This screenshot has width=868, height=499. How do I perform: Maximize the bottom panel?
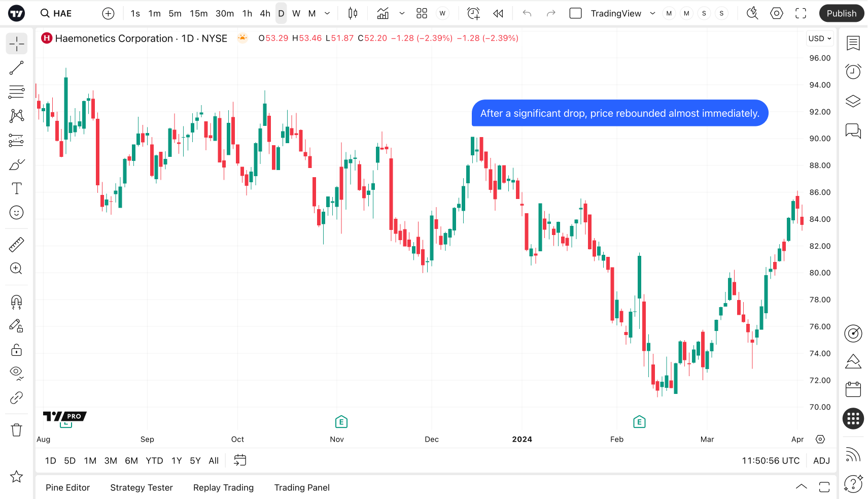pyautogui.click(x=824, y=487)
